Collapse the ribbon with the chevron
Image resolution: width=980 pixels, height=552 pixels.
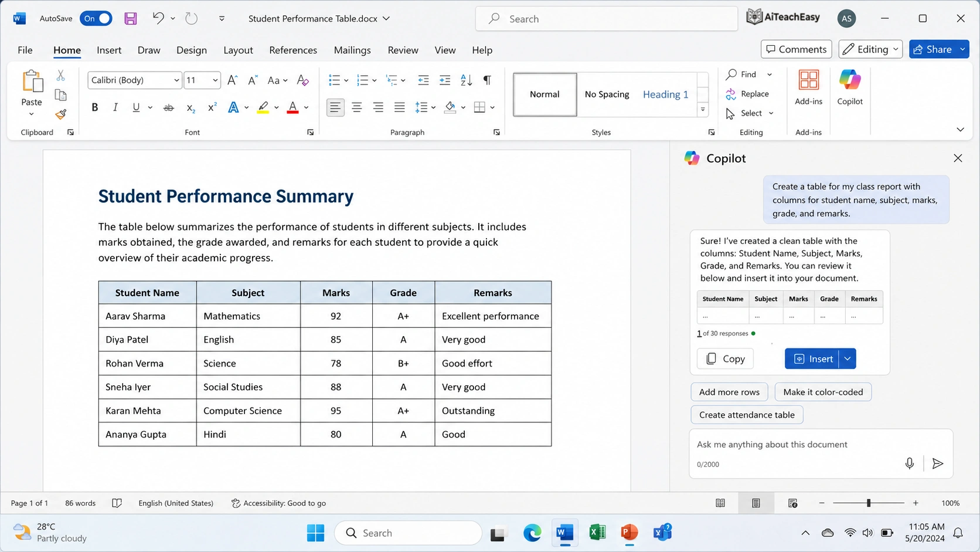[960, 130]
